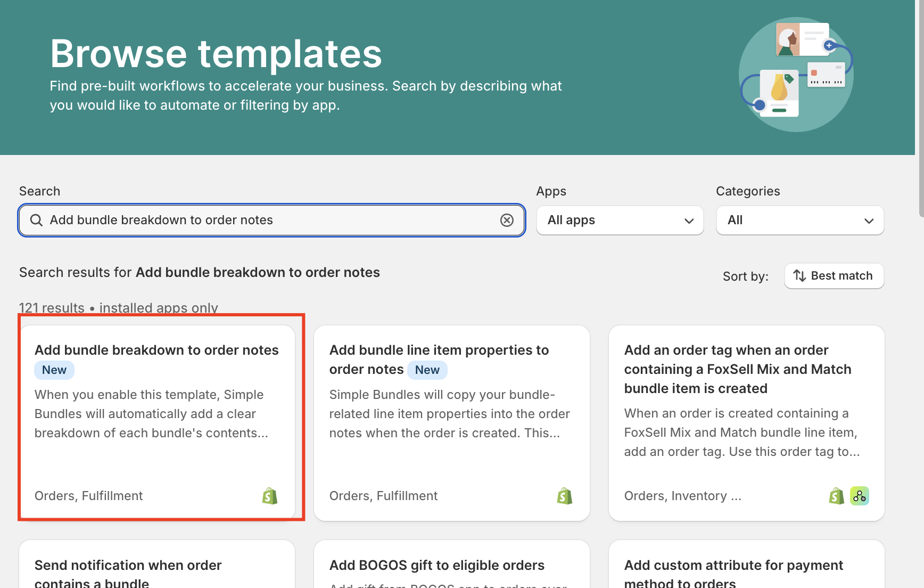The height and width of the screenshot is (588, 924).
Task: Click the Categories filter label
Action: click(x=748, y=191)
